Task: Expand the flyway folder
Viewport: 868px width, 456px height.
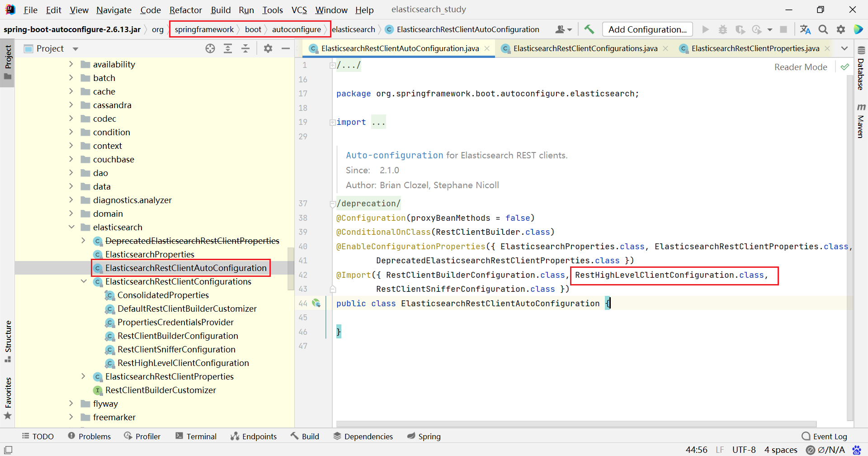Action: click(x=71, y=404)
